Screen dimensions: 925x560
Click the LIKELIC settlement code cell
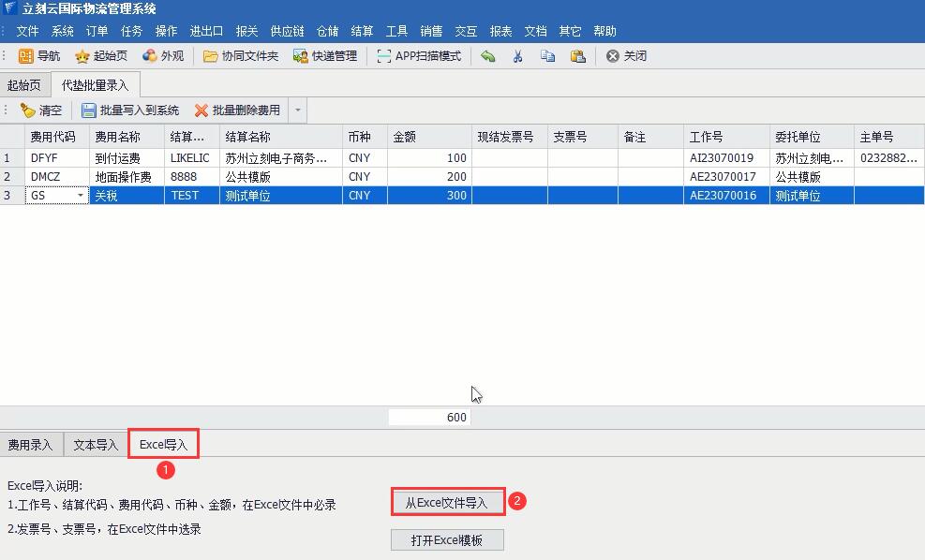(192, 158)
